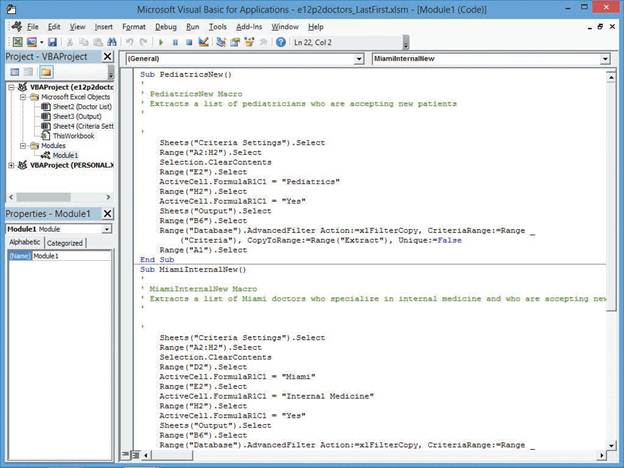
Task: Click the (Name) property value field
Action: pos(72,256)
